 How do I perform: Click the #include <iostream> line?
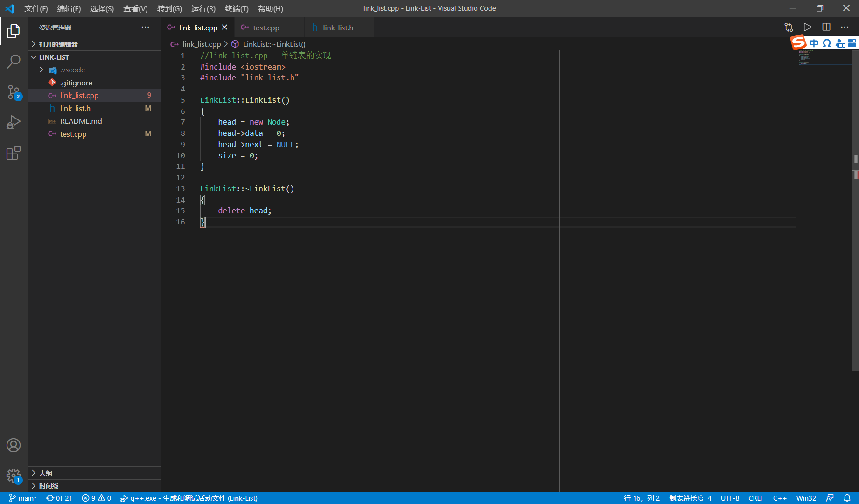click(x=243, y=67)
